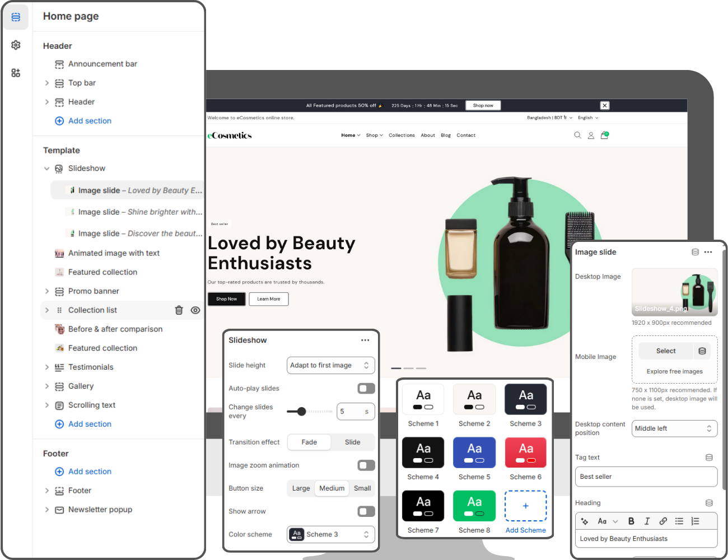
Task: Apply bold formatting in Heading editor
Action: click(x=631, y=521)
